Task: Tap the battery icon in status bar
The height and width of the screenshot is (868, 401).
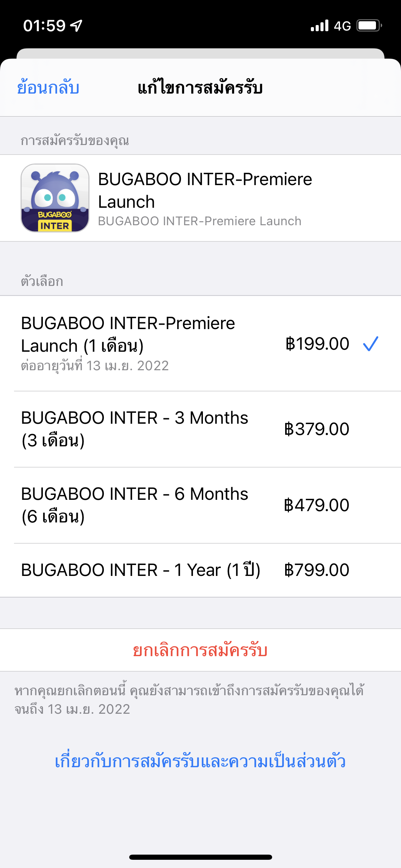Action: coord(369,25)
